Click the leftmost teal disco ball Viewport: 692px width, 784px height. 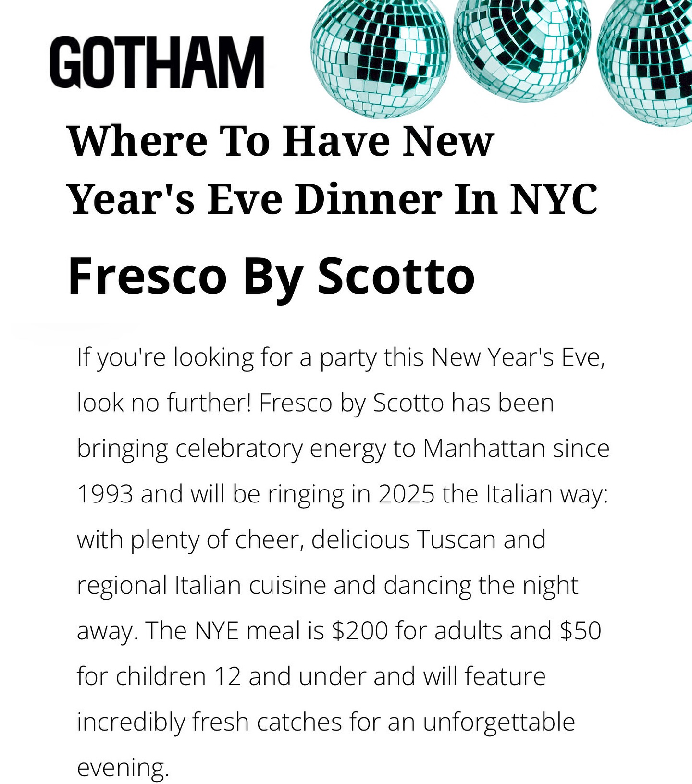(x=381, y=59)
